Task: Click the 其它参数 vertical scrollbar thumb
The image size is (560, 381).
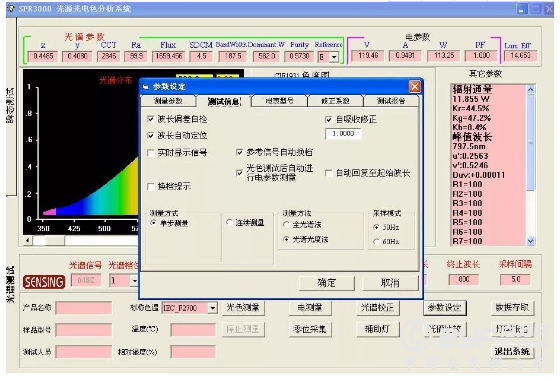Action: [x=531, y=142]
